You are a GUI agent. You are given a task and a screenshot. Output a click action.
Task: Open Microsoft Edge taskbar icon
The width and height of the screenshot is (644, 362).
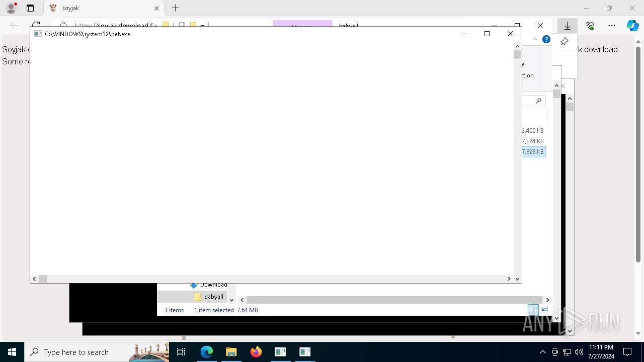point(207,352)
